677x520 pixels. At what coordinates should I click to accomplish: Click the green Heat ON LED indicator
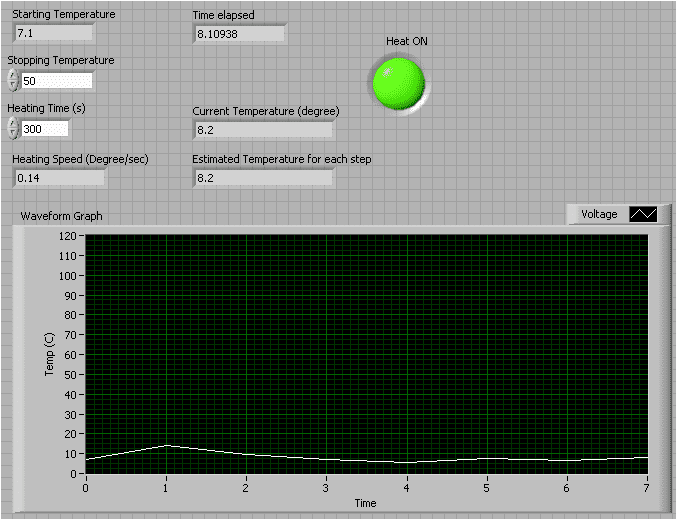(398, 82)
